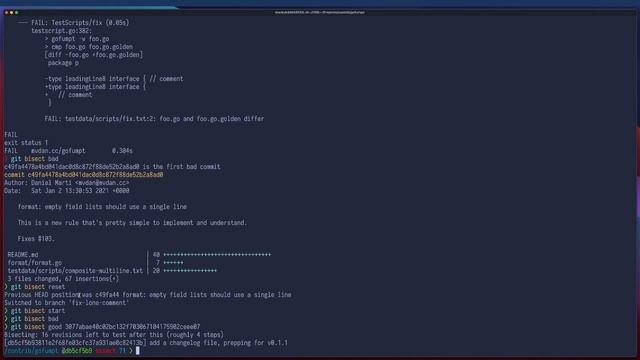Image resolution: width=640 pixels, height=360 pixels.
Task: Click the added '+type leadingLine8 interface {' diff line
Action: [95, 87]
